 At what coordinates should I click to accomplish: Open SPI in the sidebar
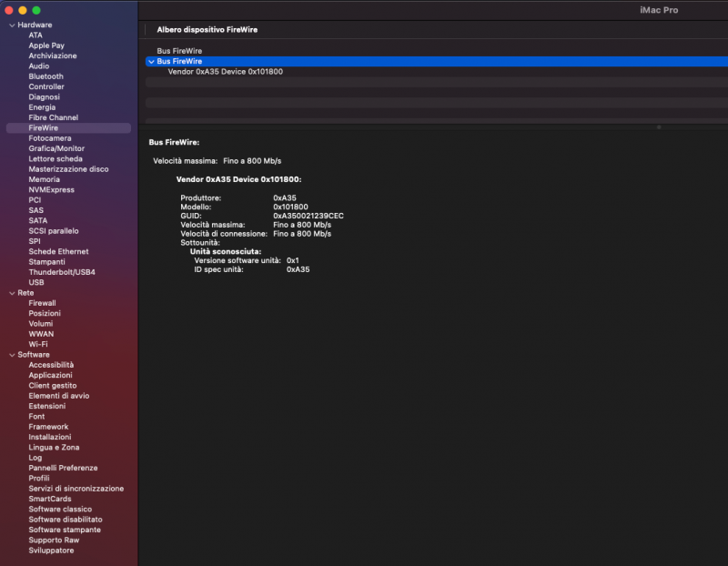tap(35, 241)
